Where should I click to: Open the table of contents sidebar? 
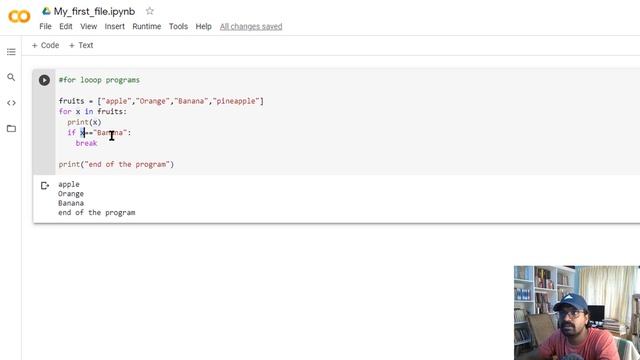[11, 52]
